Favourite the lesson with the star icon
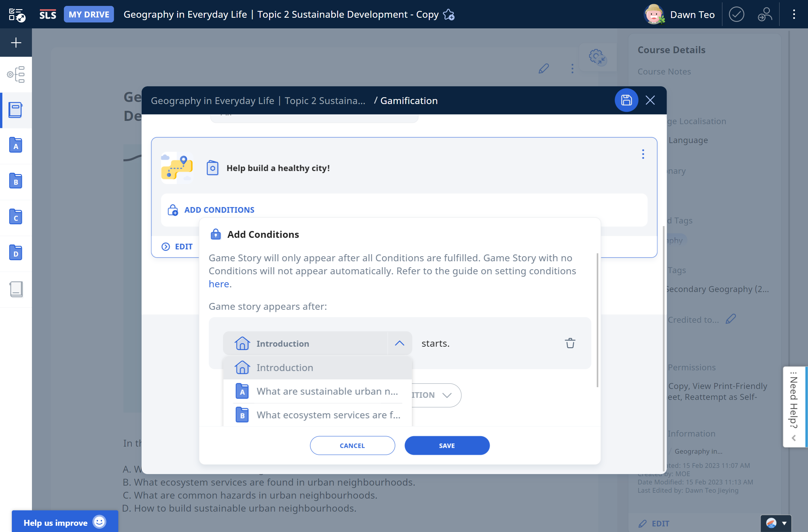This screenshot has height=532, width=808. pos(449,14)
